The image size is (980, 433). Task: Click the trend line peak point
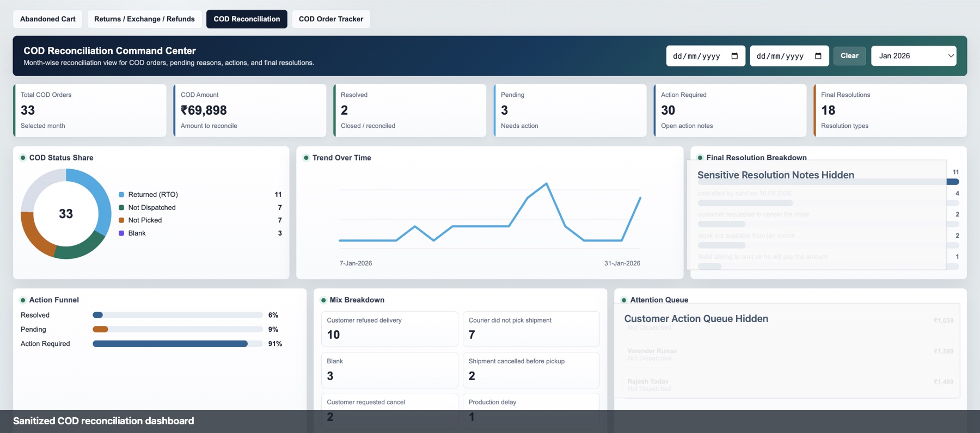point(547,183)
